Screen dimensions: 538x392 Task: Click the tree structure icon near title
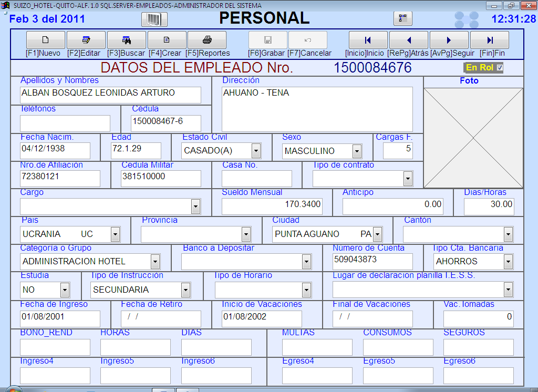click(403, 18)
